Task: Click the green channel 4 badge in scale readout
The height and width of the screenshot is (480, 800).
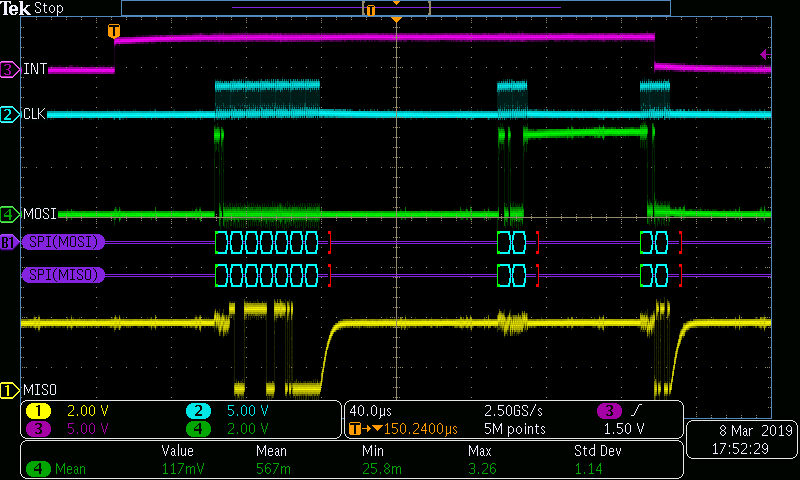Action: point(198,428)
